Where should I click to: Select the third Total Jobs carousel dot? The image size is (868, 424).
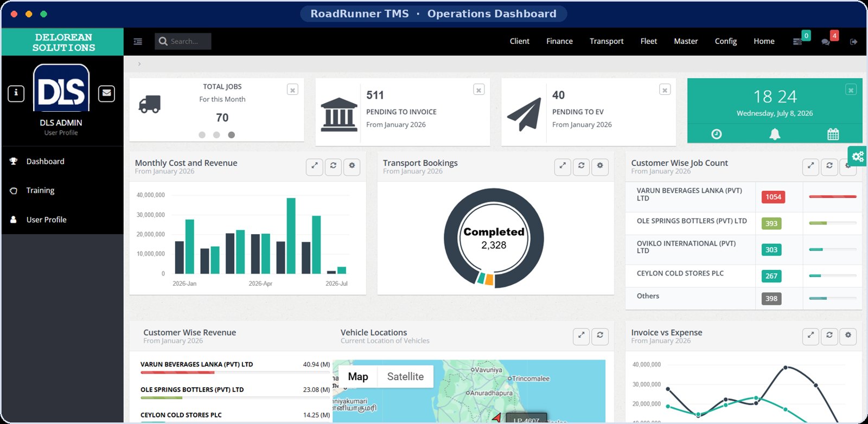(x=232, y=135)
